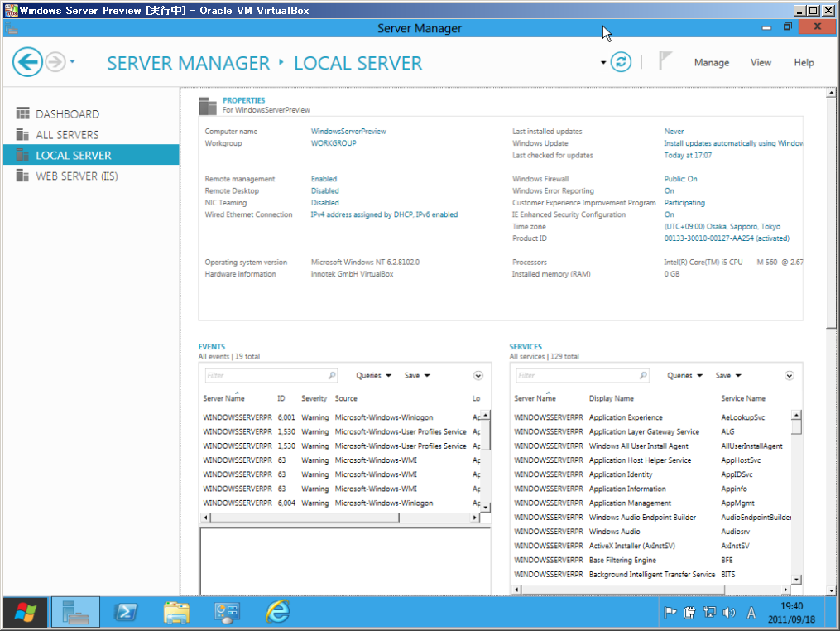This screenshot has height=631, width=840.
Task: Click the Remote Desktop Disabled link
Action: coord(324,191)
